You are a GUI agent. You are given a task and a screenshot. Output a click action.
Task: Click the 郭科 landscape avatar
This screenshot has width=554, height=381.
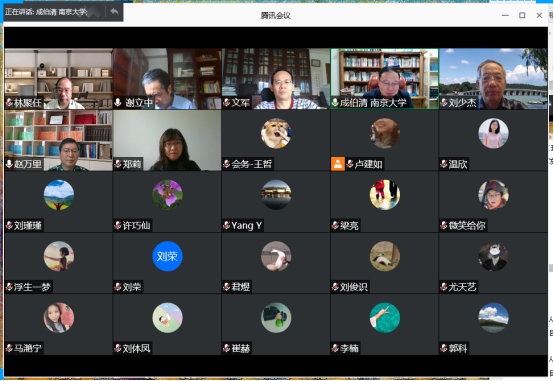[x=493, y=317]
